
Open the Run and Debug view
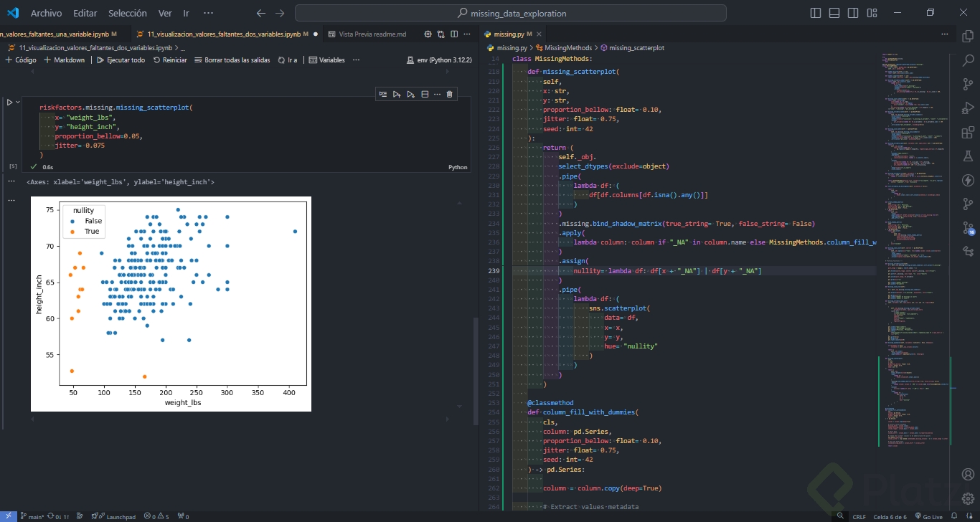[968, 108]
